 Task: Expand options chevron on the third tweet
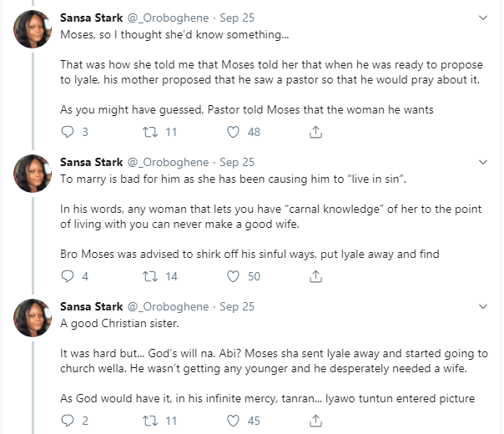(483, 305)
